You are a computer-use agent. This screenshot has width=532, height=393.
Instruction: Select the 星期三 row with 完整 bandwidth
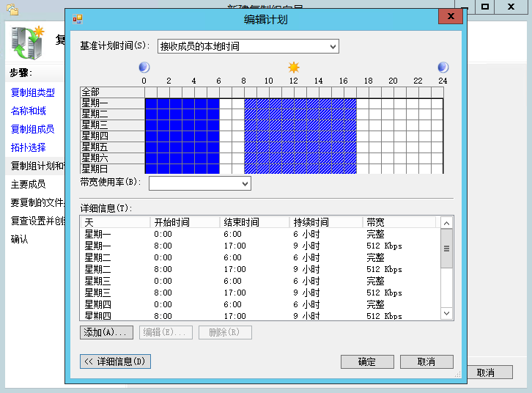(260, 281)
